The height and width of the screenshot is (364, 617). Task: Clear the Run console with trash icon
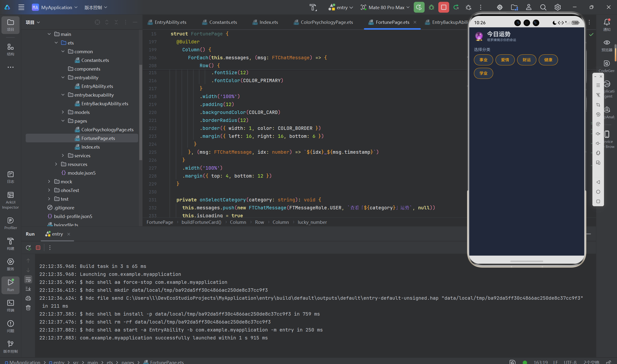28,308
